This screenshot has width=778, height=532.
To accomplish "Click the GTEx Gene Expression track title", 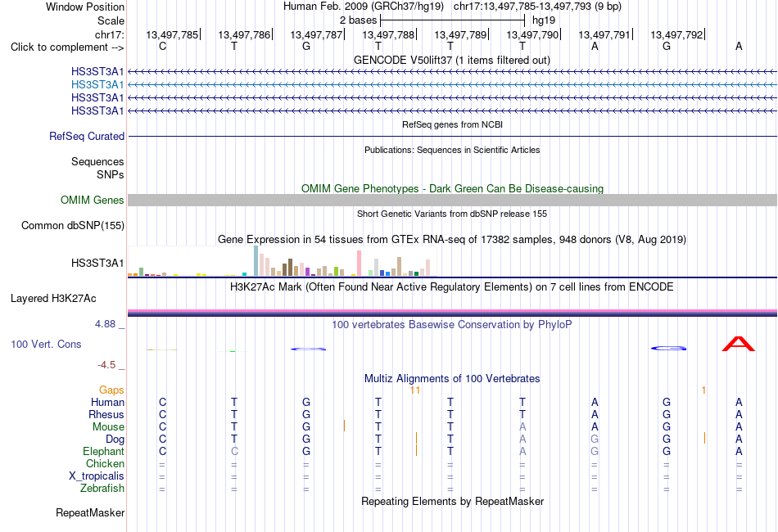I will click(451, 240).
